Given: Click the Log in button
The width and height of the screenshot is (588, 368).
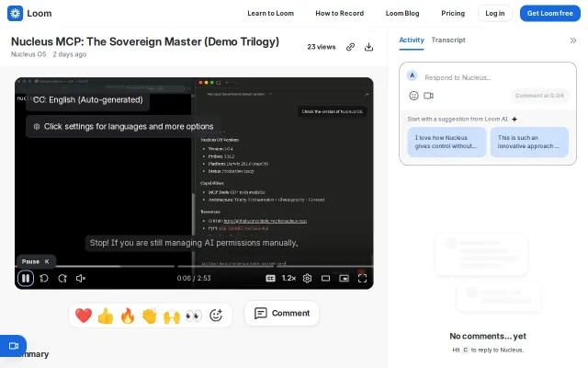Looking at the screenshot, I should click(x=495, y=14).
